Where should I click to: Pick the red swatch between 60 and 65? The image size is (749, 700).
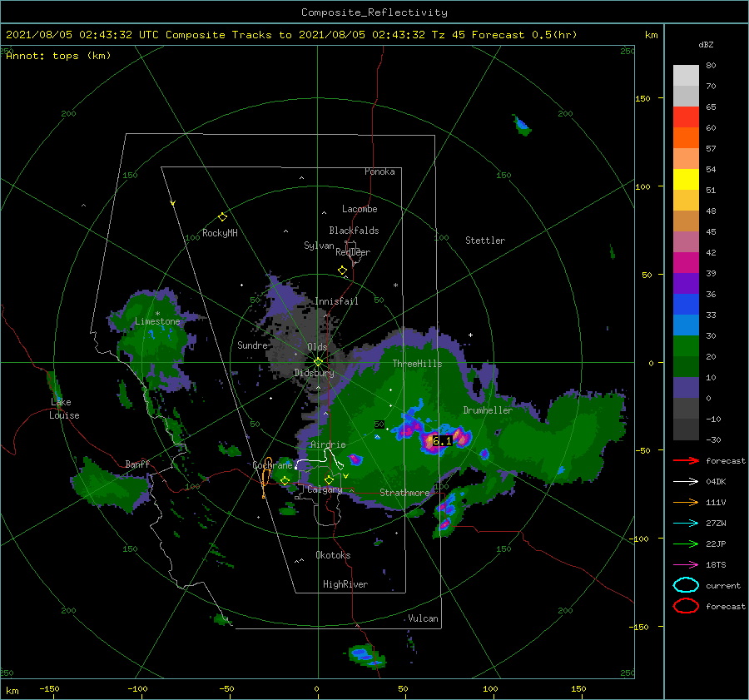[686, 117]
